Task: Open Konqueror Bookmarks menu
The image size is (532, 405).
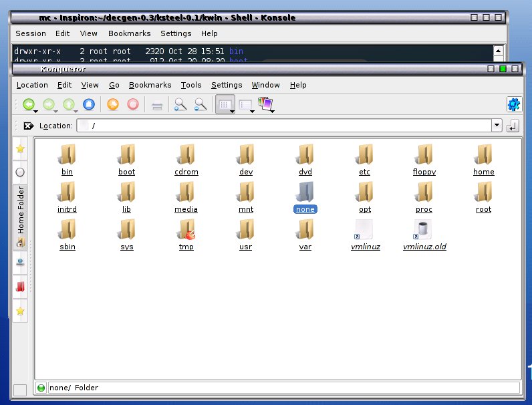Action: [x=150, y=85]
